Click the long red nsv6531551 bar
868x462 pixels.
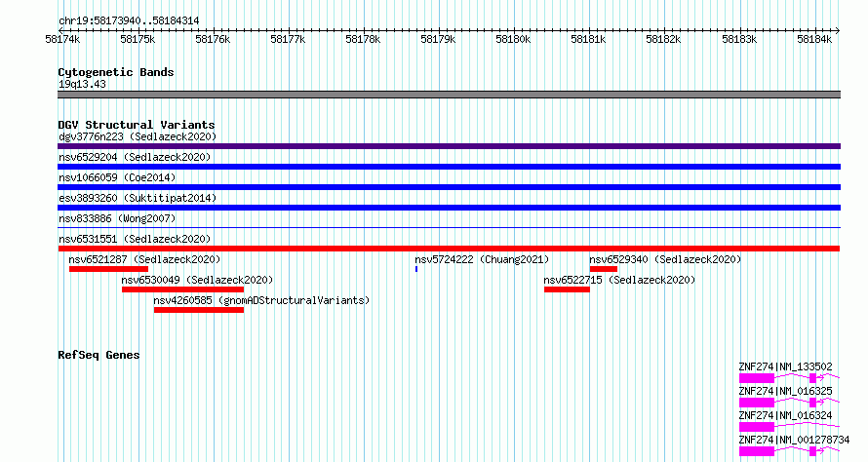coord(449,249)
